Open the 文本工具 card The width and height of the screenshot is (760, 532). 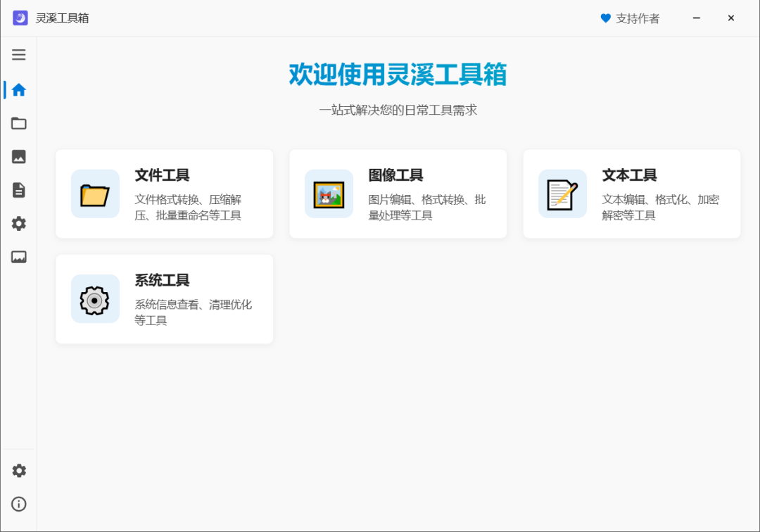(x=631, y=194)
